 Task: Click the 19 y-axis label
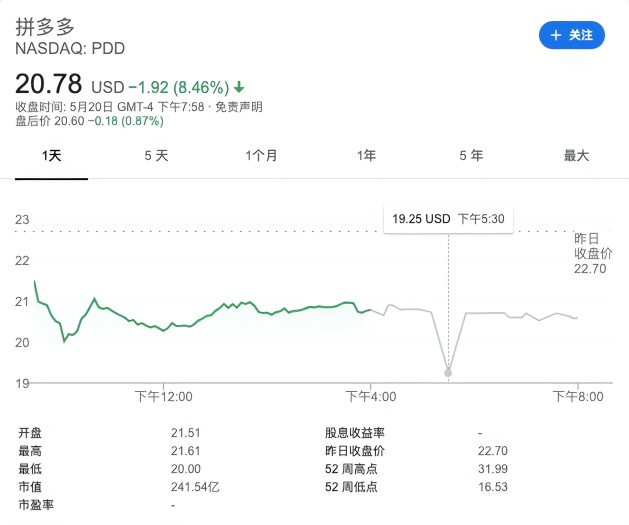(22, 383)
